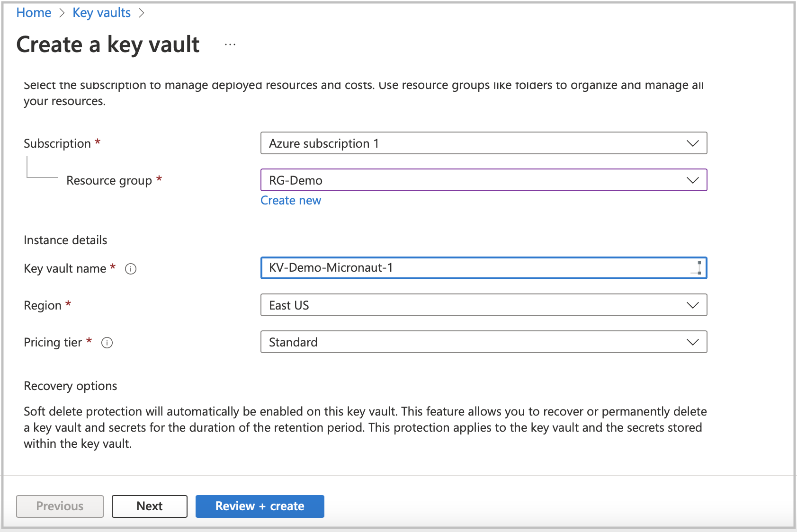Open the East US region dropdown
The height and width of the screenshot is (532, 797).
click(x=484, y=305)
